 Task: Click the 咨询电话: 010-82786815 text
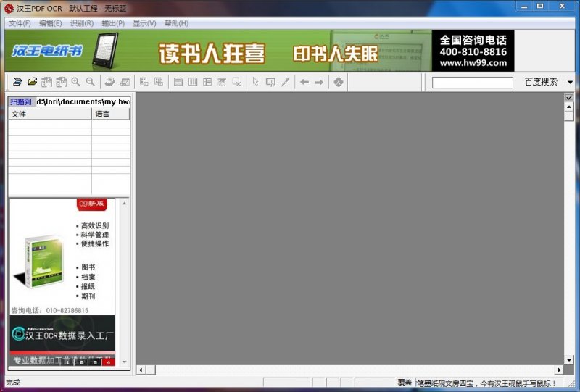[50, 311]
